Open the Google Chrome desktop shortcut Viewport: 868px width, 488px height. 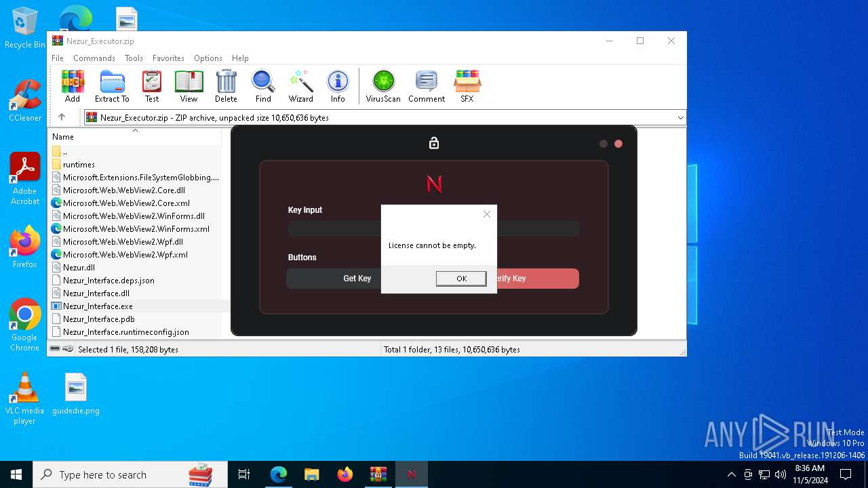coord(25,325)
